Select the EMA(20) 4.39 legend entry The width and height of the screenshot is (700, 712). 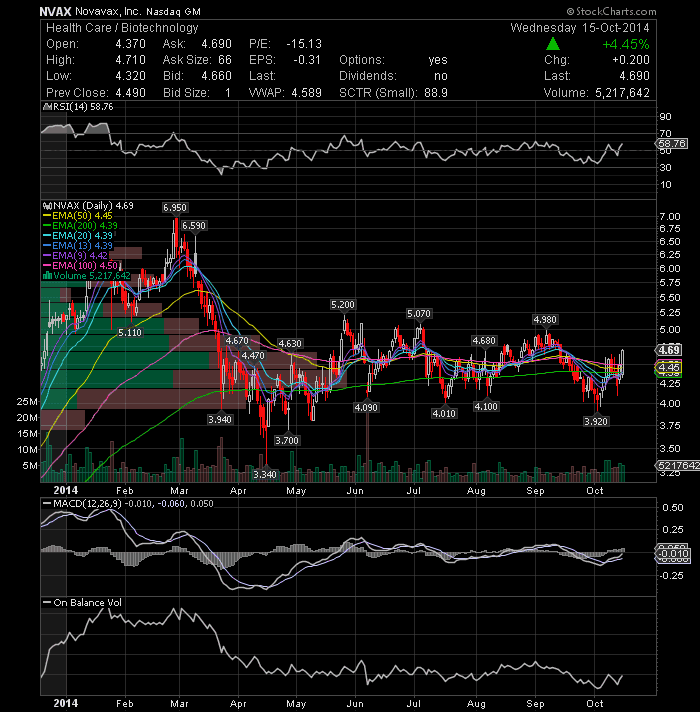(x=78, y=236)
